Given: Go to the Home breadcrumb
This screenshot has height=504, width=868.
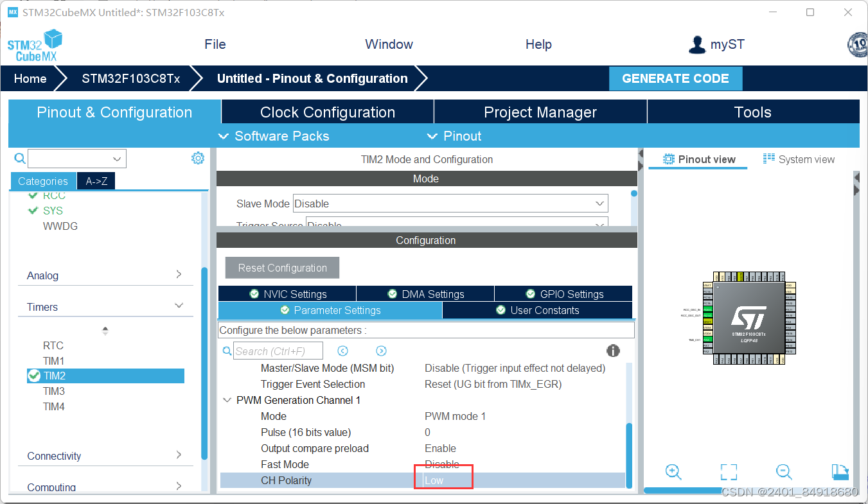Looking at the screenshot, I should click(30, 78).
